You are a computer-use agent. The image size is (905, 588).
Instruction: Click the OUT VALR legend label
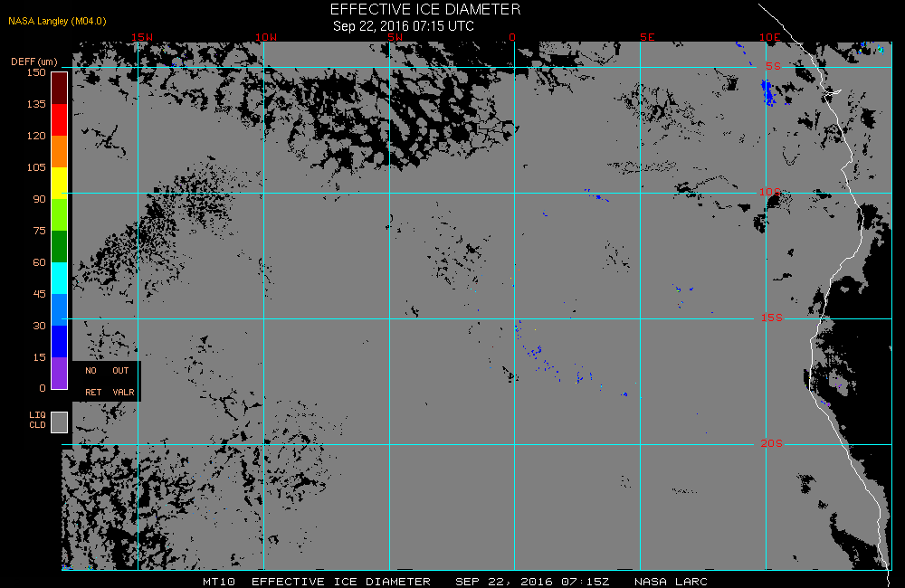click(x=123, y=382)
